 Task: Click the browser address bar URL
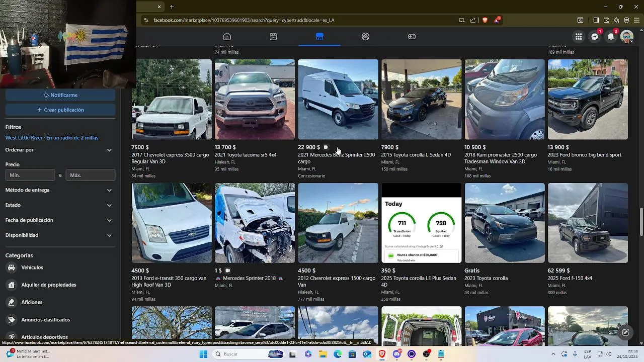click(x=244, y=20)
